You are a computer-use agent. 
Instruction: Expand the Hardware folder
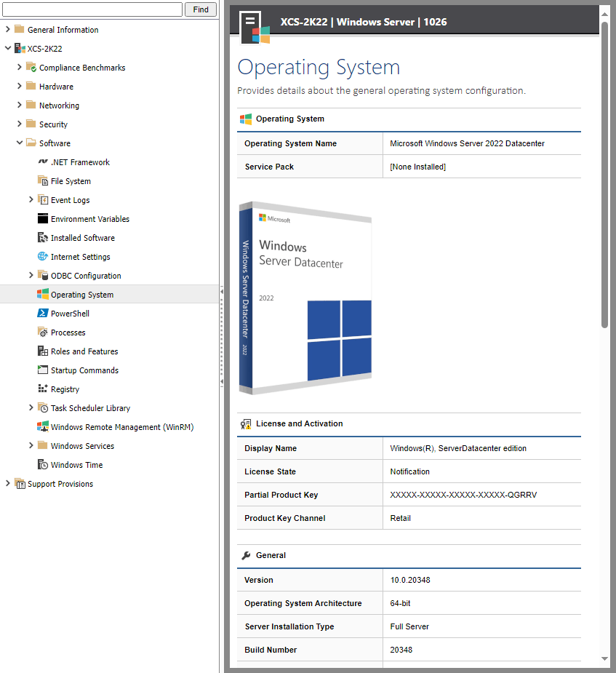pyautogui.click(x=20, y=86)
